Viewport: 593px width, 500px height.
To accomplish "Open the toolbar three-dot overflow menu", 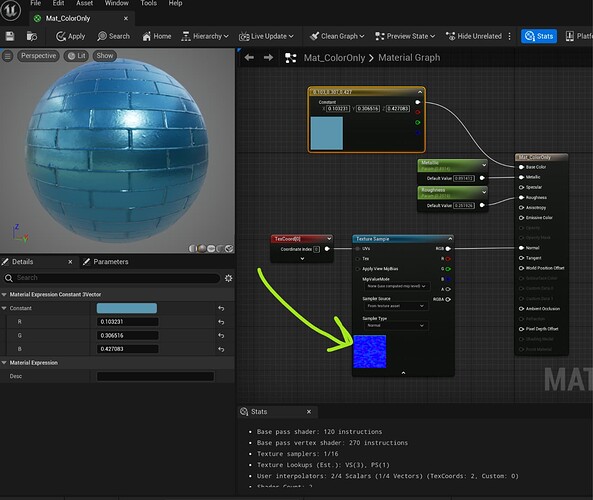I will (509, 36).
